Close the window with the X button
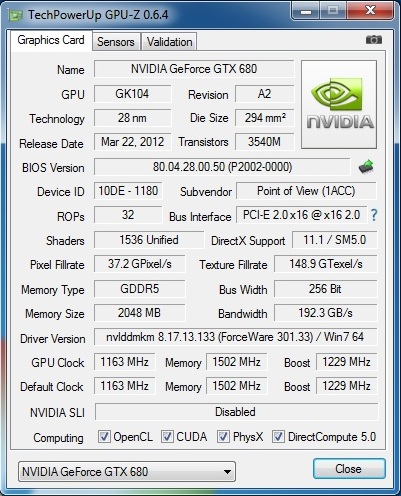Viewport: 401px width, 496px height. 370,11
